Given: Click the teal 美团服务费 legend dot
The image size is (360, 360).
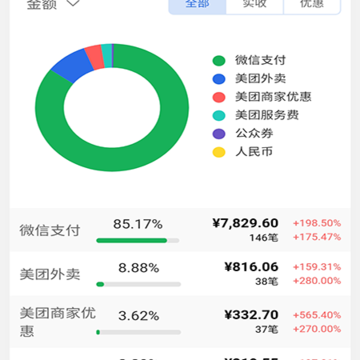Looking at the screenshot, I should [x=219, y=116].
